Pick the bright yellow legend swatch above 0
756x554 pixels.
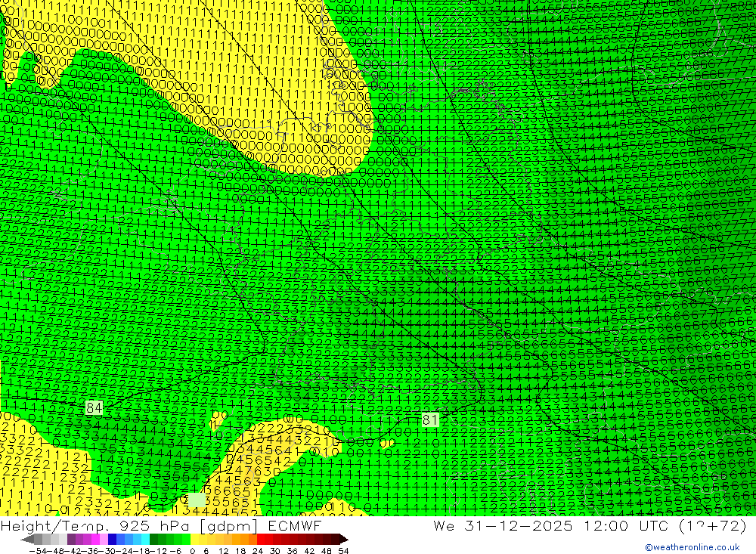[x=195, y=540]
